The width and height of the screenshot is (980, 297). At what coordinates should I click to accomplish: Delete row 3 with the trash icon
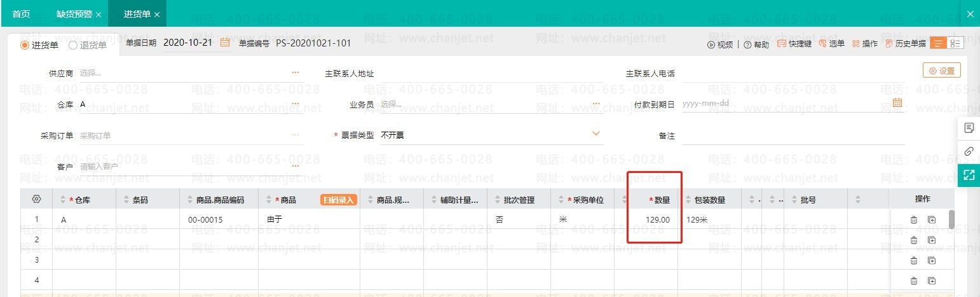click(x=914, y=260)
